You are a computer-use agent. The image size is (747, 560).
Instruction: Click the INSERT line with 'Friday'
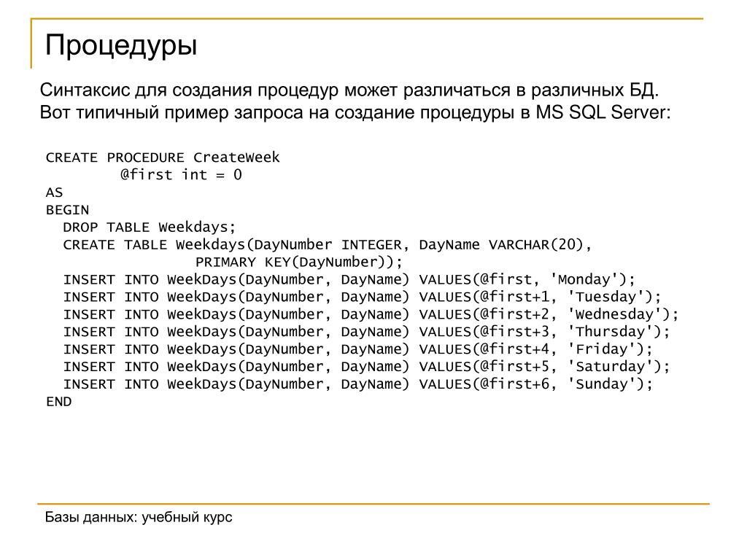357,349
